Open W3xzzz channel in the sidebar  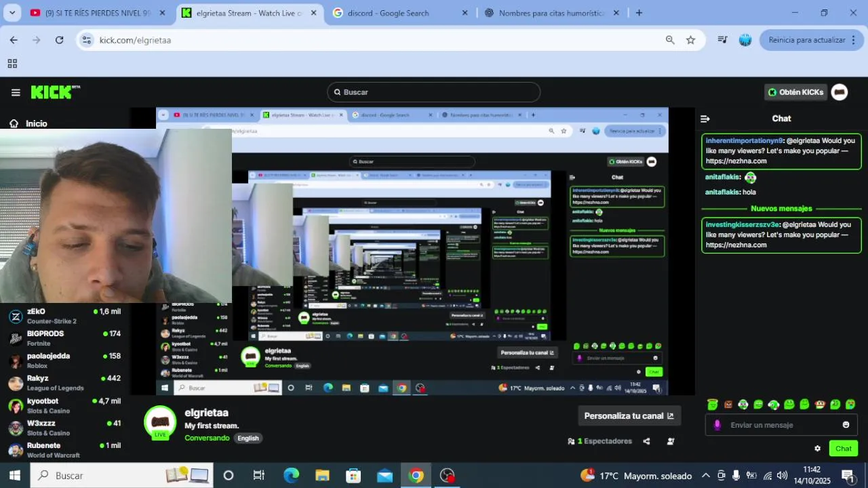64,428
